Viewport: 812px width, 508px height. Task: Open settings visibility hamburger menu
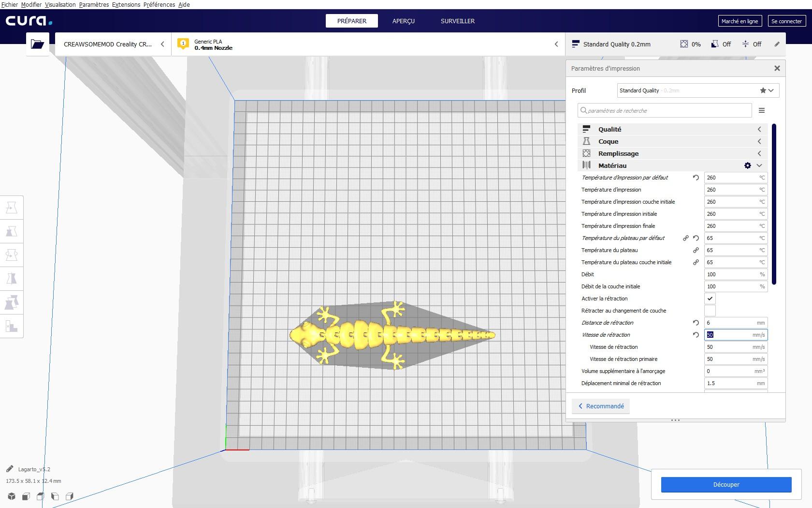[762, 110]
